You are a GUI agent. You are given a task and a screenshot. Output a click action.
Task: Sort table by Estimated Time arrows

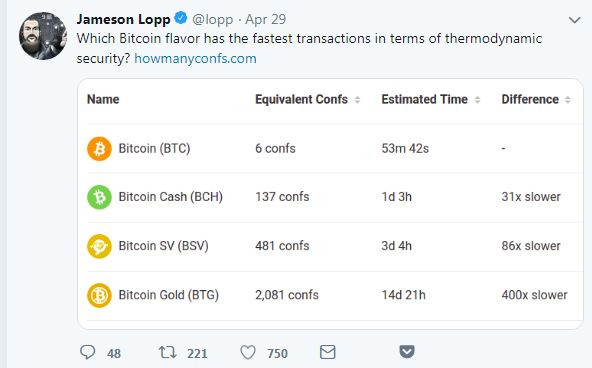point(477,100)
